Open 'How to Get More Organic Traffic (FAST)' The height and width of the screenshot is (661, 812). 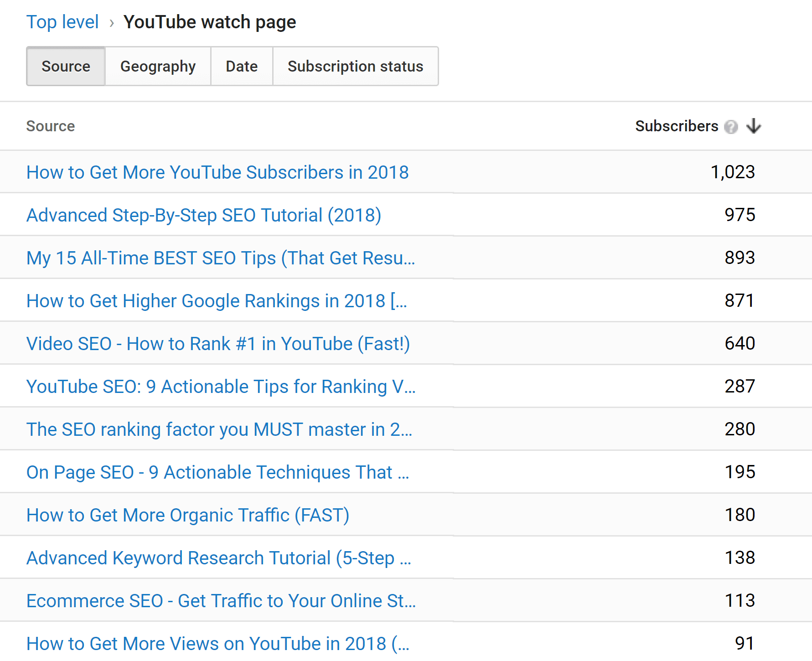pos(188,515)
